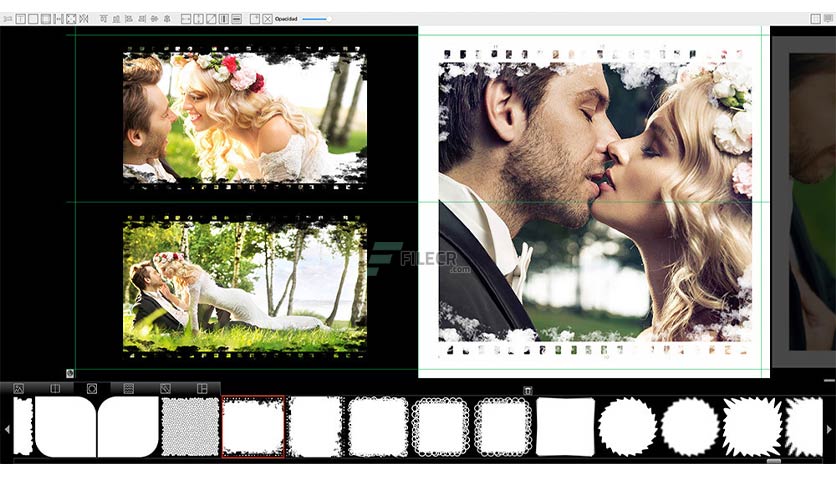The height and width of the screenshot is (484, 836).
Task: Select the masks tab with circle-in-square icon
Action: point(92,389)
